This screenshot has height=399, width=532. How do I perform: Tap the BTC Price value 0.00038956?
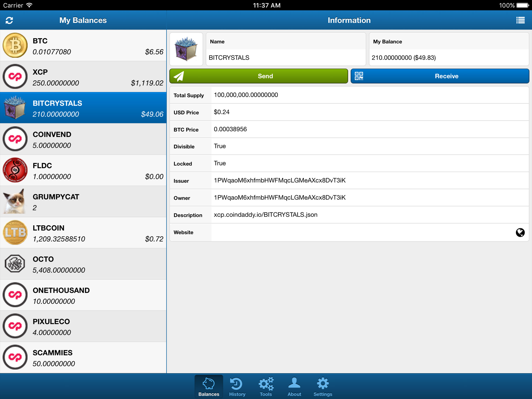click(230, 129)
